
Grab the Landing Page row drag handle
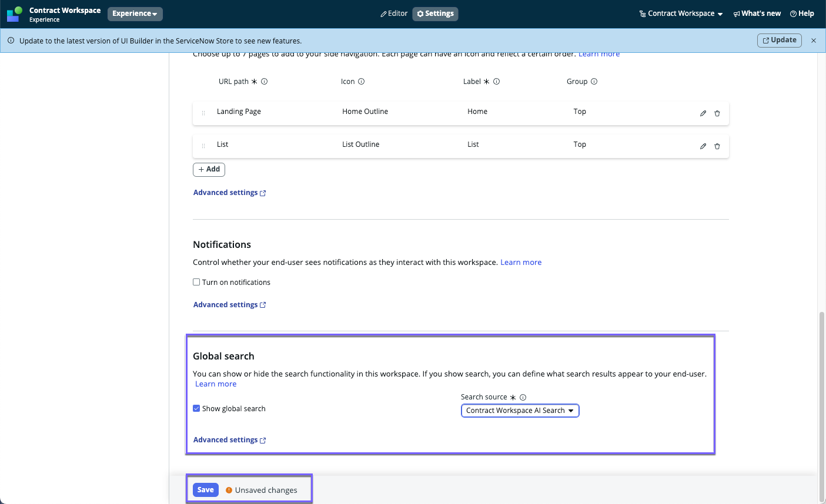point(203,113)
